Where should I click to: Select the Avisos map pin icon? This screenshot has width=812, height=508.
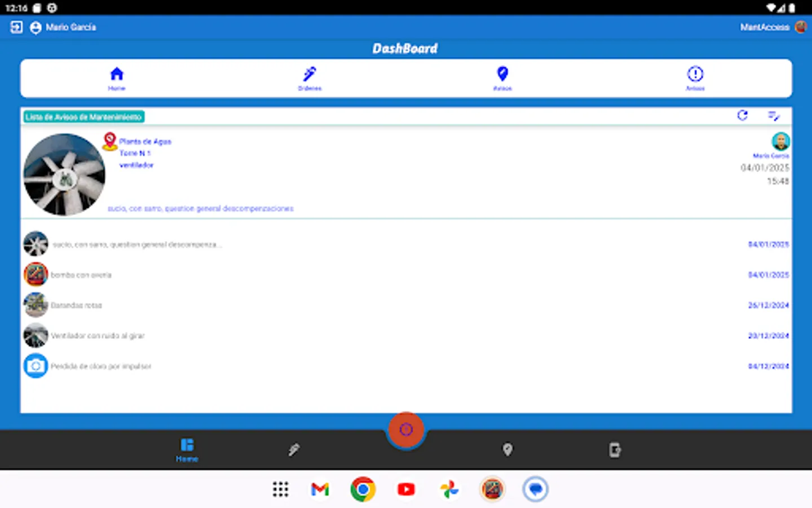tap(502, 78)
